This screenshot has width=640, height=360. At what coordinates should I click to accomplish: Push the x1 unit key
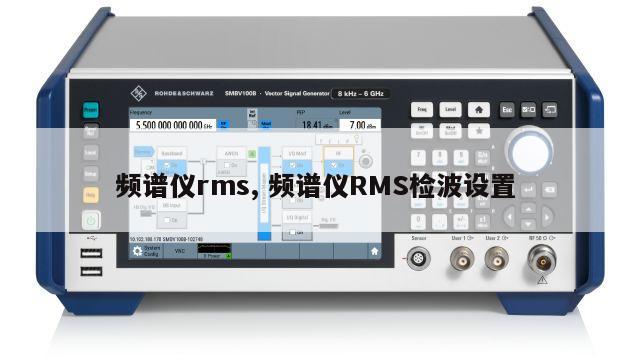point(482,222)
